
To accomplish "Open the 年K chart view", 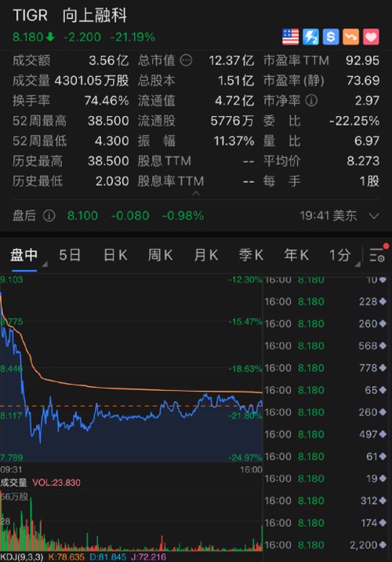I will pyautogui.click(x=296, y=255).
